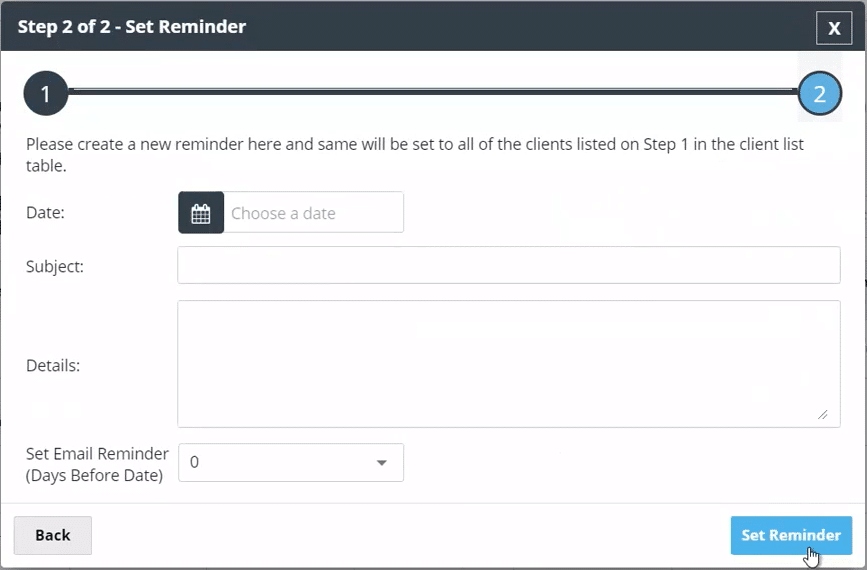Click the Back button
This screenshot has height=570, width=867.
click(53, 535)
